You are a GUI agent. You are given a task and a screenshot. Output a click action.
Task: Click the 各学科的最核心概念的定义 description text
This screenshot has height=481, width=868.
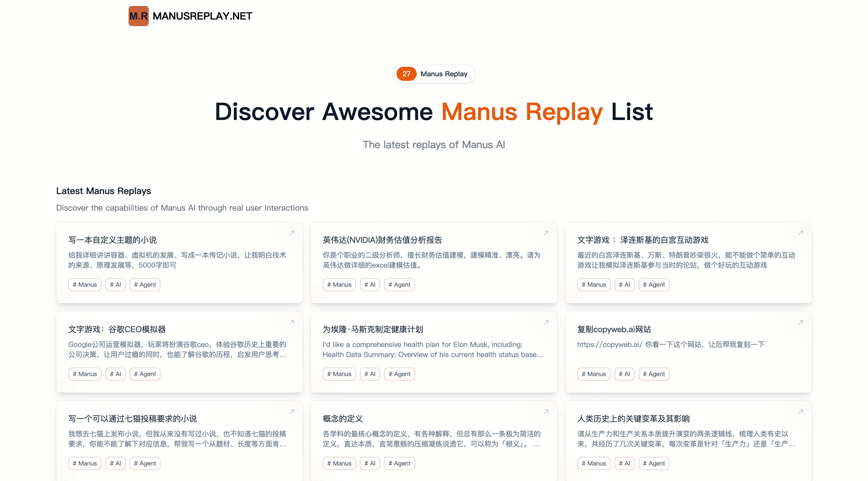click(x=432, y=439)
